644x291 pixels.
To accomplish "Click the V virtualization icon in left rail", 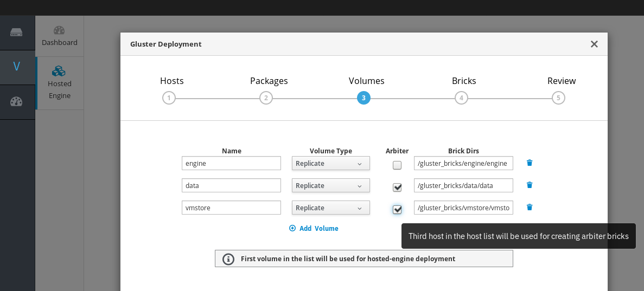I will point(16,67).
